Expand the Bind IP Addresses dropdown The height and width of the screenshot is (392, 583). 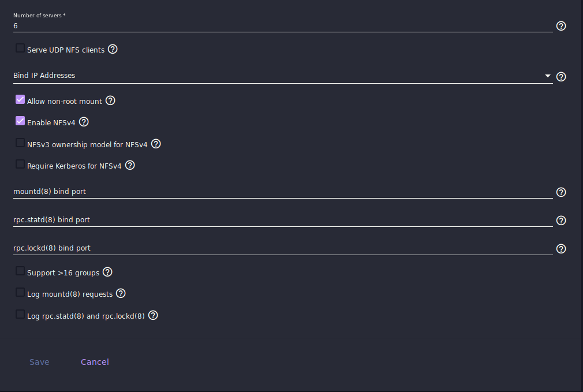pos(283,76)
